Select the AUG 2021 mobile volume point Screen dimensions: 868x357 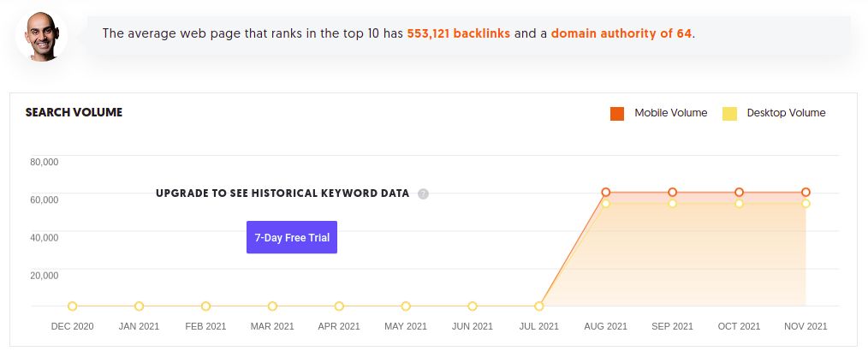pyautogui.click(x=606, y=193)
